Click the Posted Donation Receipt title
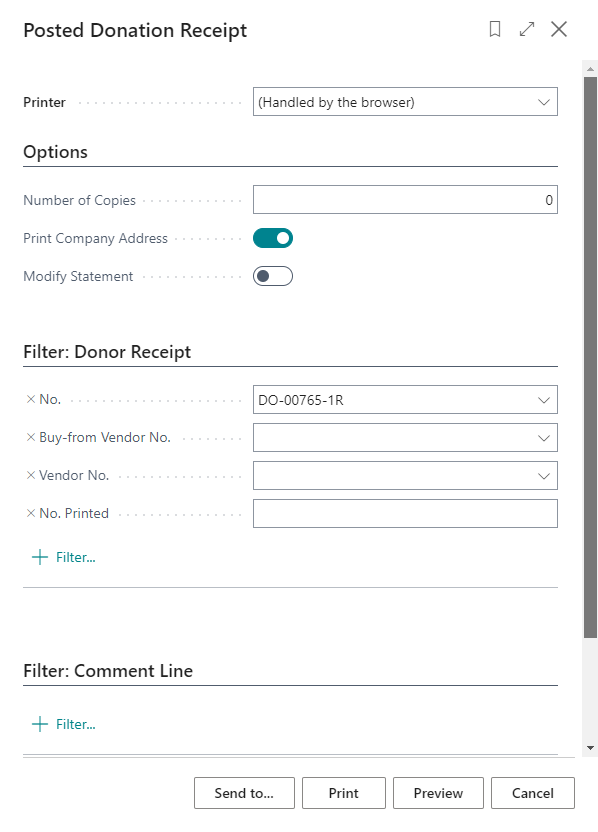This screenshot has width=598, height=832. tap(135, 31)
